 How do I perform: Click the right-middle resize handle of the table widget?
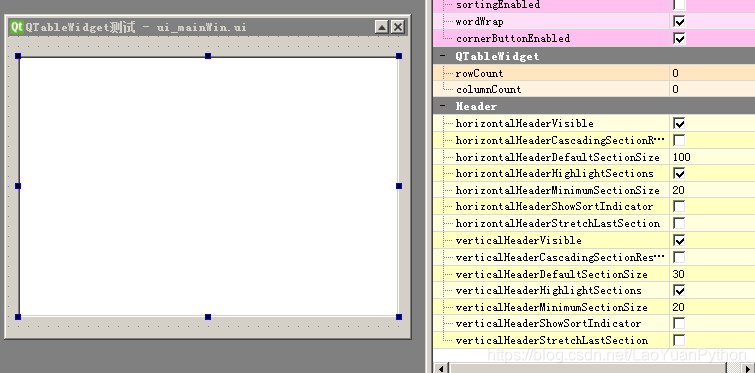(x=399, y=186)
